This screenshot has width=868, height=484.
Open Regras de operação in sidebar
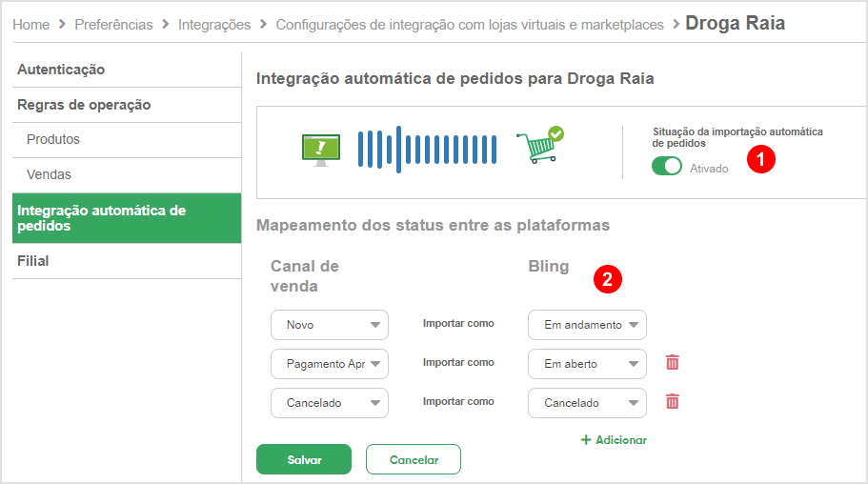pyautogui.click(x=127, y=105)
